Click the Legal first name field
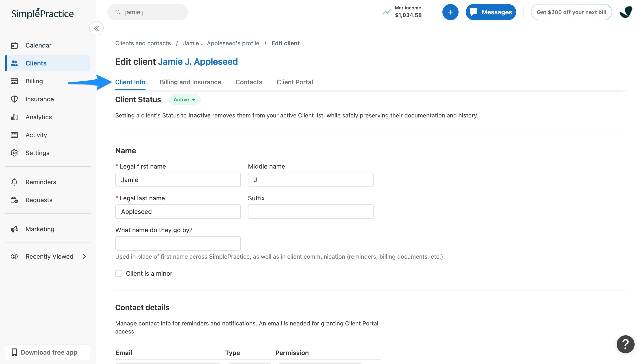The image size is (644, 364). coord(178,180)
